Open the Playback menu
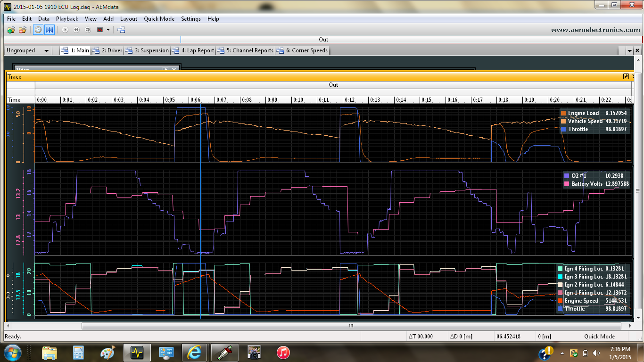Viewport: 644px width, 362px height. tap(67, 19)
